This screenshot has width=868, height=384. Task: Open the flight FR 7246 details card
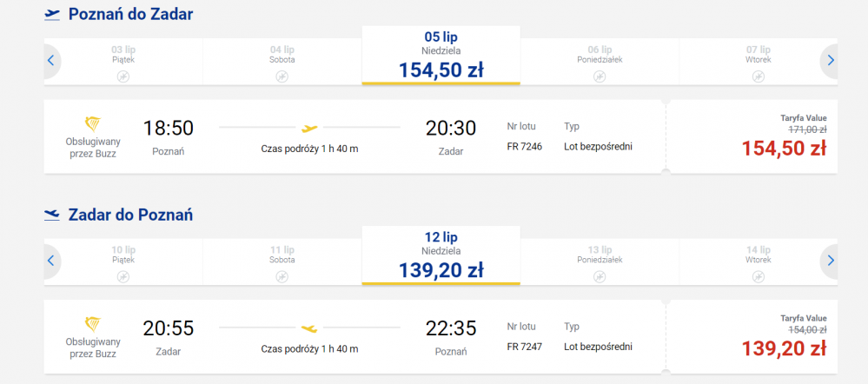pos(354,136)
